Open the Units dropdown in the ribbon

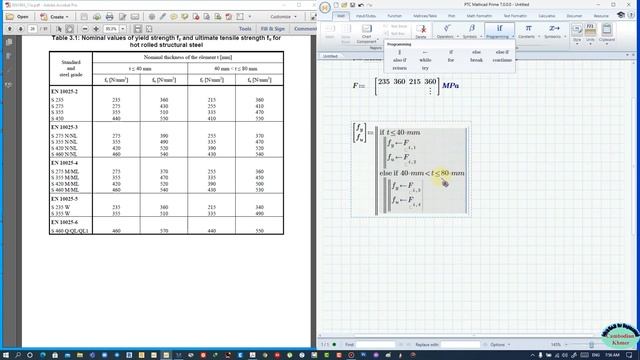[x=590, y=33]
